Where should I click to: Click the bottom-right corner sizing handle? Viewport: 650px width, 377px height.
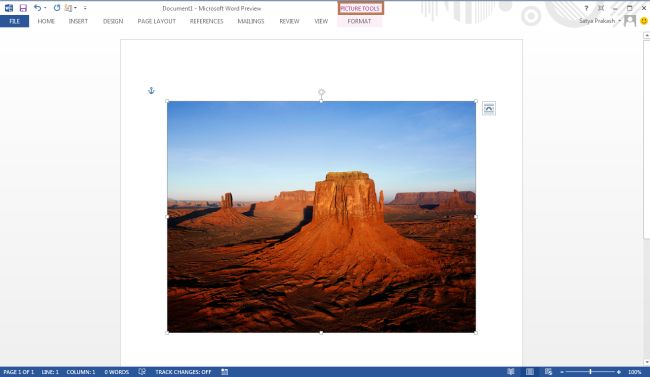coord(476,332)
